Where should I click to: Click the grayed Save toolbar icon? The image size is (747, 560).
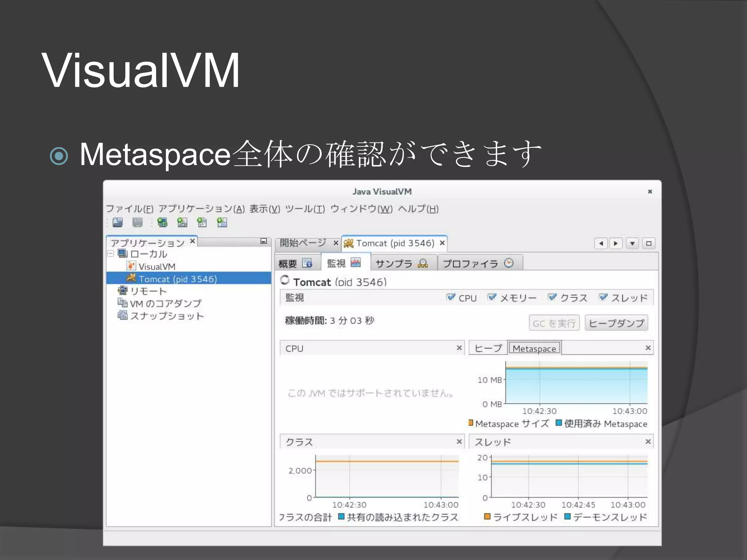[138, 222]
